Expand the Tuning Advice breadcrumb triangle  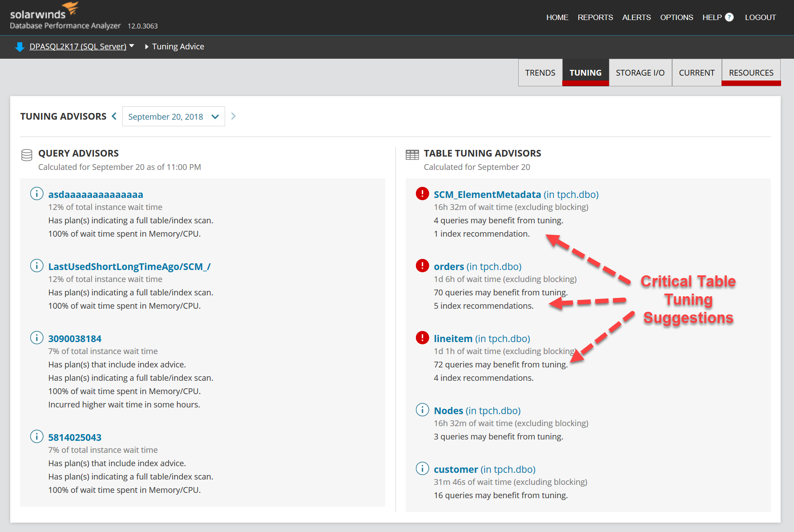click(x=147, y=47)
